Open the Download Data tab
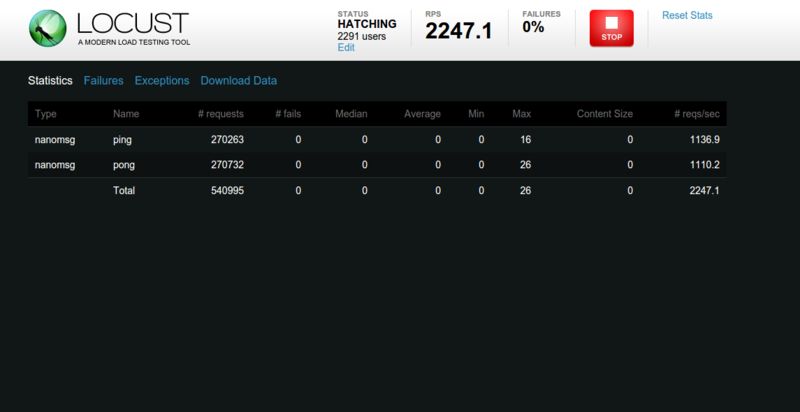 pyautogui.click(x=239, y=81)
